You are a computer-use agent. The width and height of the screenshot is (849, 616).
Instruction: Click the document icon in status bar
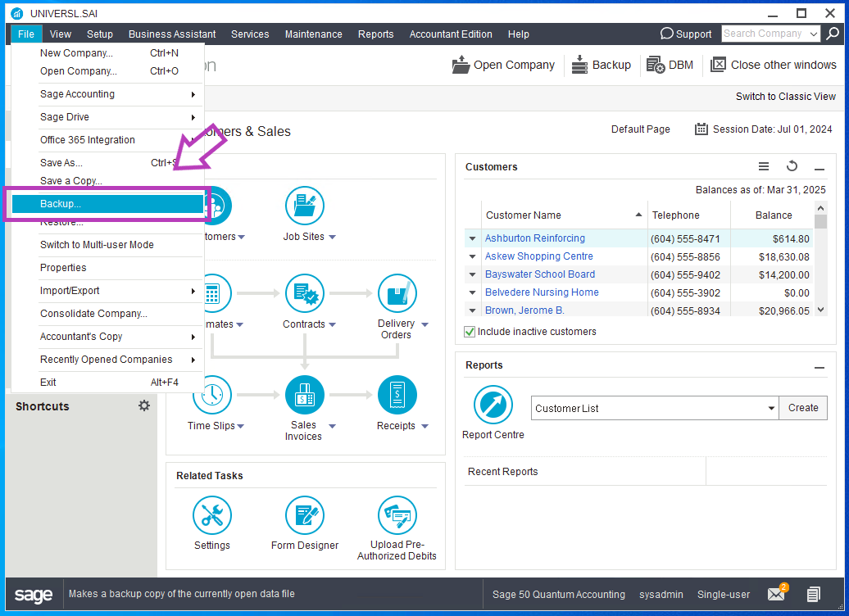click(813, 595)
